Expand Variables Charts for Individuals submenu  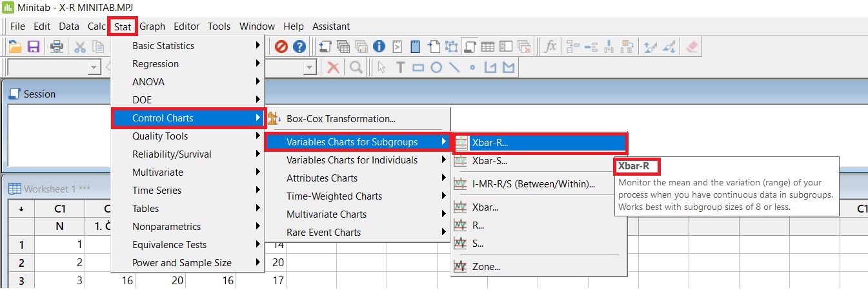tap(358, 160)
